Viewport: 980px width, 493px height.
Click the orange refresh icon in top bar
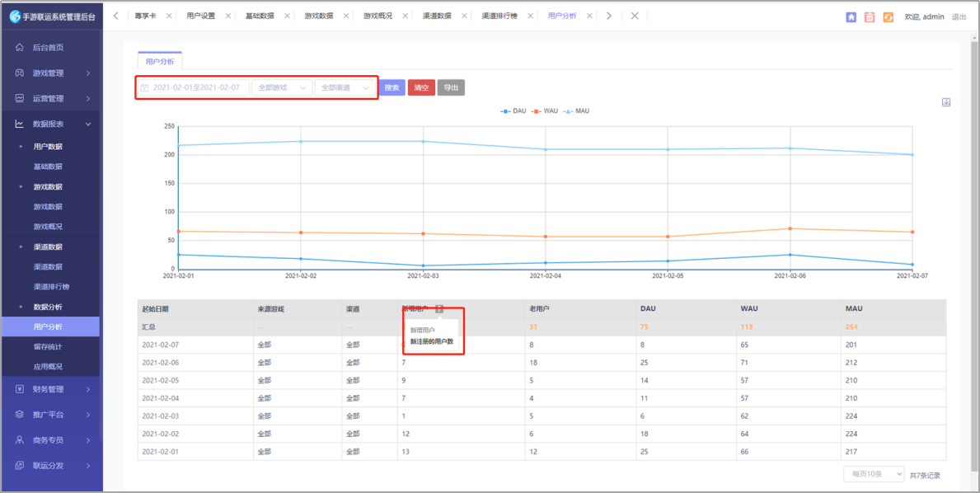click(x=889, y=16)
